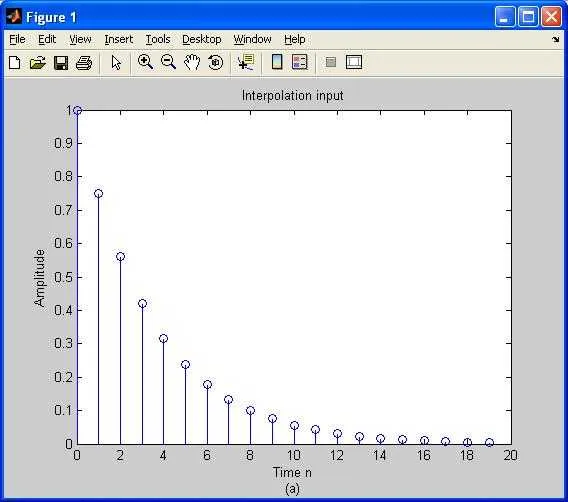Insert legend using toolbar icon
Screen dimensions: 568x502
pos(300,62)
